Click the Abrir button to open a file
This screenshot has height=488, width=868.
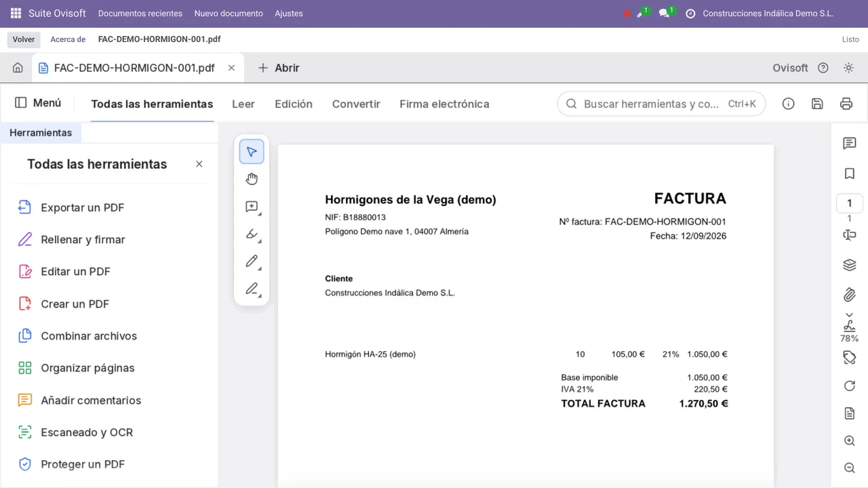(x=279, y=68)
